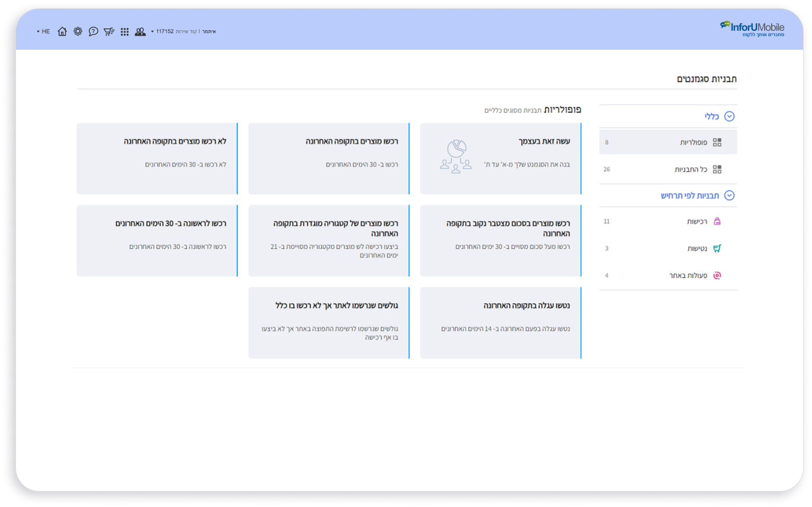This screenshot has height=507, width=812.
Task: Click the pie chart icon on 'עשה זאת בעצמך' card
Action: click(456, 157)
